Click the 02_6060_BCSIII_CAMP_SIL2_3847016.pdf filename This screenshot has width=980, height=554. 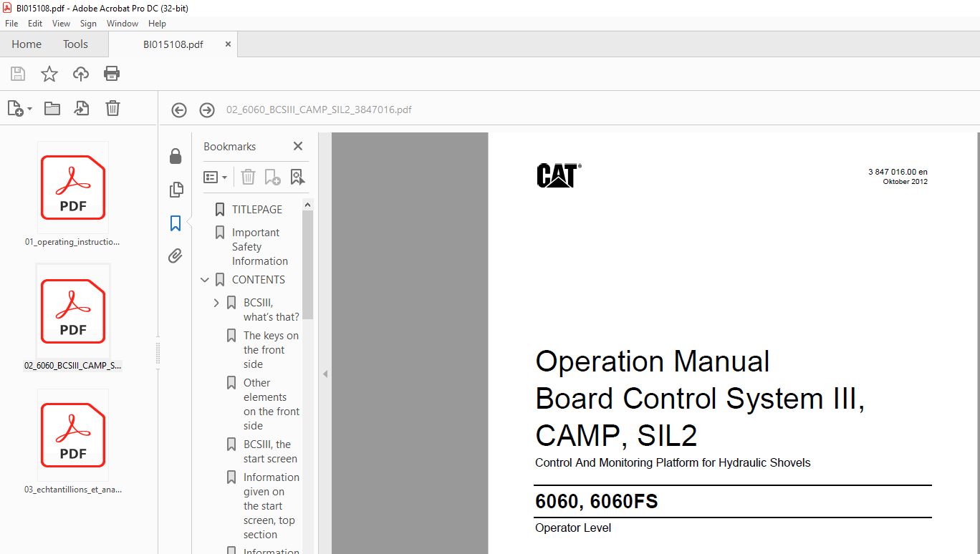tap(319, 110)
